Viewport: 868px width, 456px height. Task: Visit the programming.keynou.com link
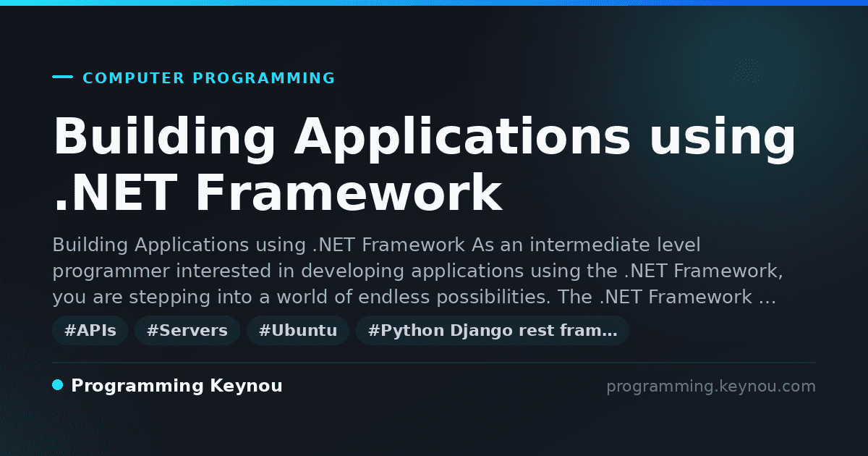pyautogui.click(x=711, y=387)
